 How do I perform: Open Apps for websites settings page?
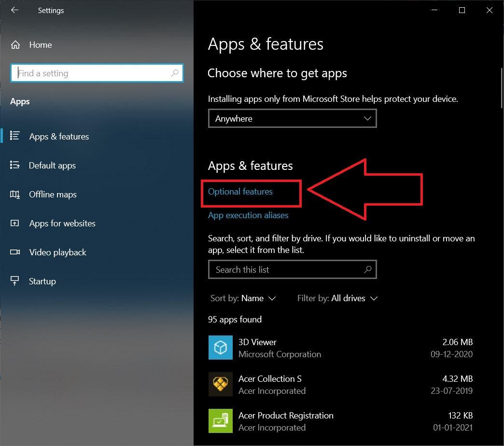[x=62, y=223]
